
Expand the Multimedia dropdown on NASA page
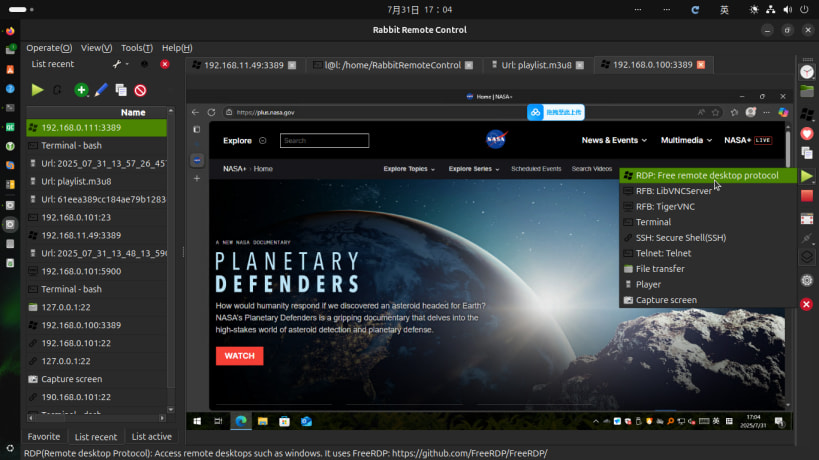686,140
